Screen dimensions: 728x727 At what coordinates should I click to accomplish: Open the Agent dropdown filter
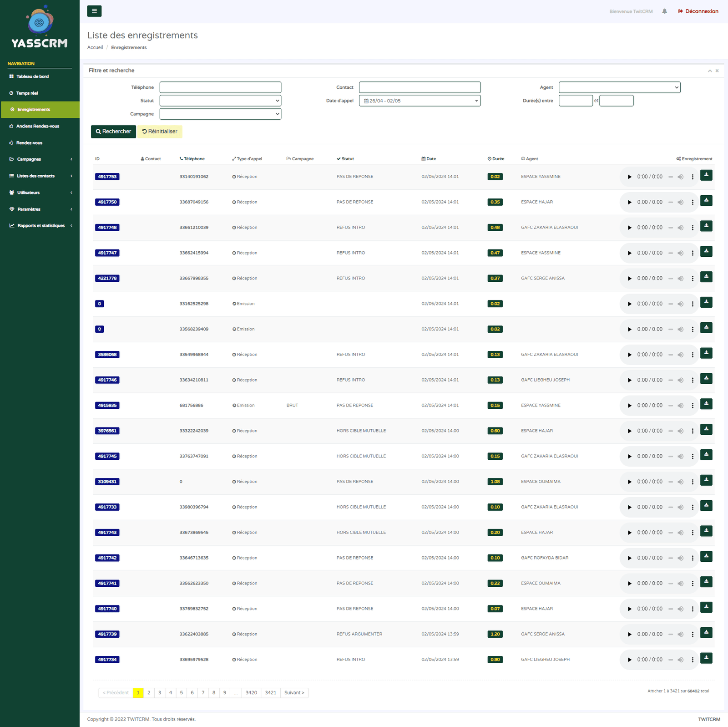click(x=619, y=87)
